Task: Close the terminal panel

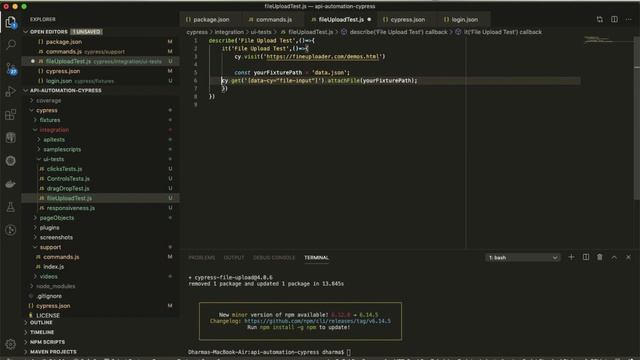Action: (628, 257)
